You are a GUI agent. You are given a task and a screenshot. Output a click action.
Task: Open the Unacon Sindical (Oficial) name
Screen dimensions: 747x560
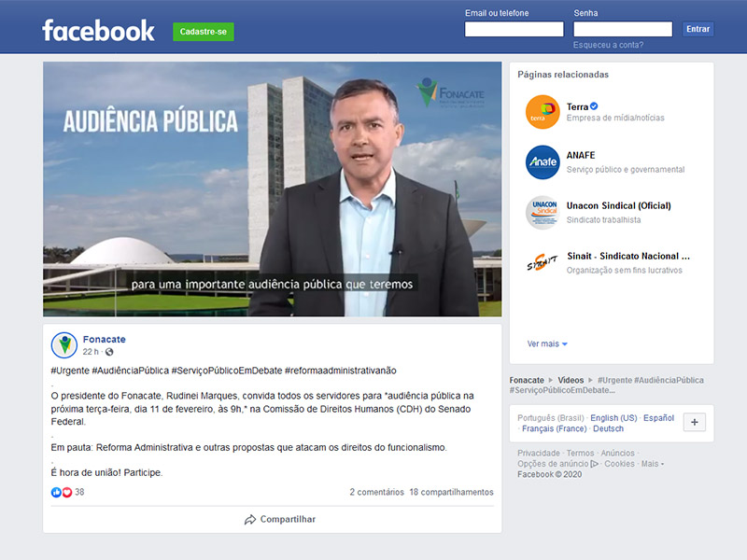tap(619, 205)
